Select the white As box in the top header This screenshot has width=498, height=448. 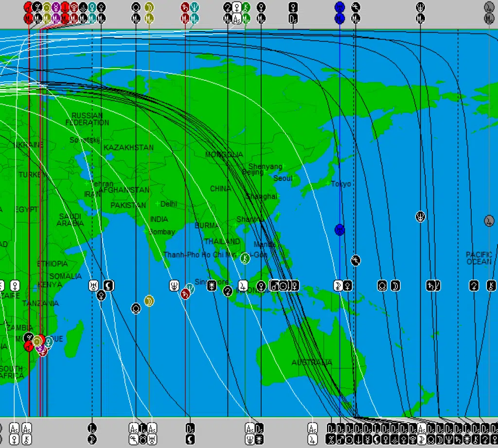236,19
